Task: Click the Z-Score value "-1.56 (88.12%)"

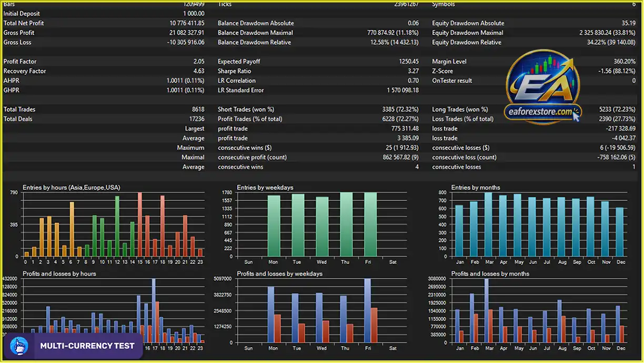Action: (x=617, y=71)
